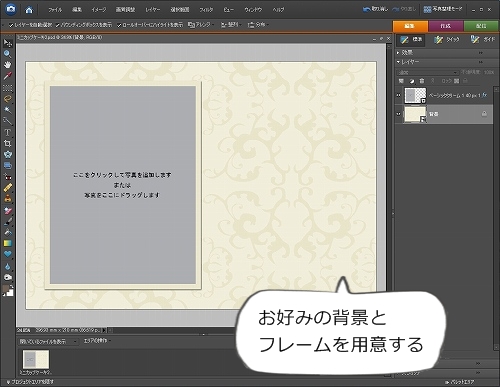Select the クイック Quick edit mode
This screenshot has height=387, width=500.
click(447, 40)
